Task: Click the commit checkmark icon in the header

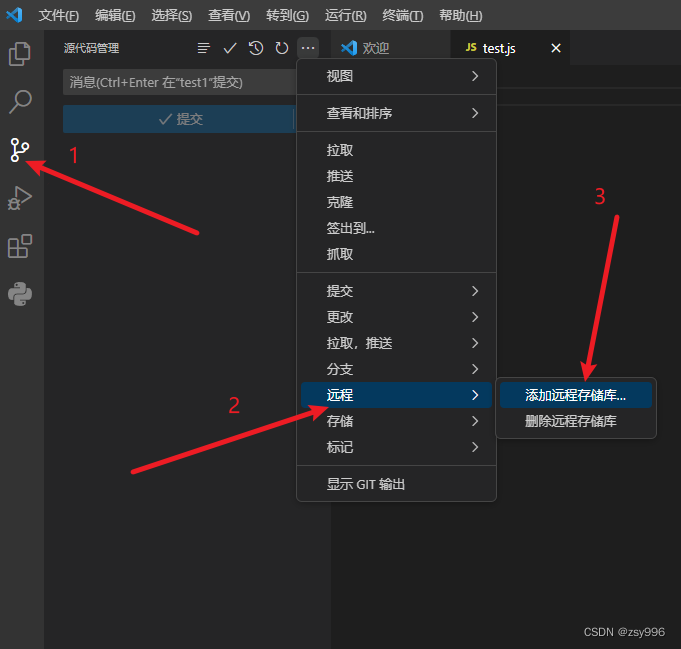Action: point(230,48)
